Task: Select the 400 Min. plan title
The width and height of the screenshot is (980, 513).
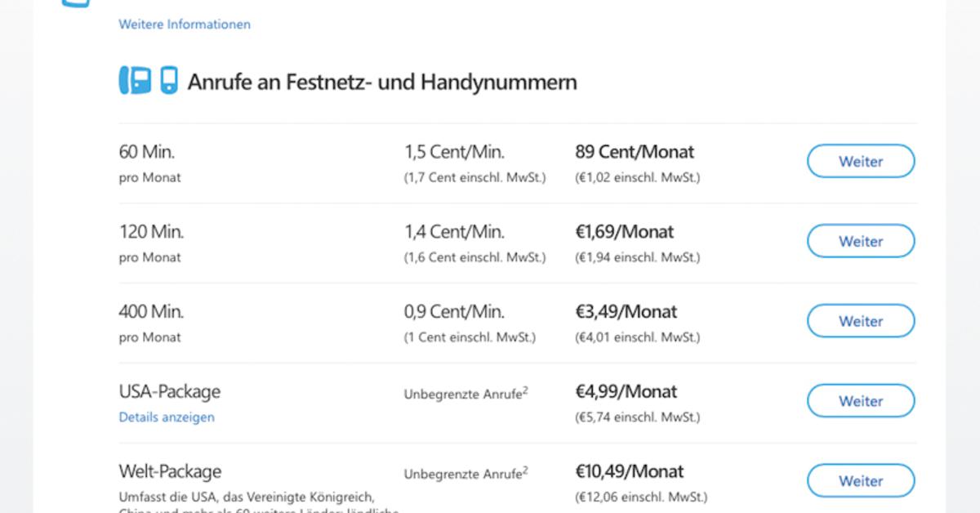Action: point(152,312)
